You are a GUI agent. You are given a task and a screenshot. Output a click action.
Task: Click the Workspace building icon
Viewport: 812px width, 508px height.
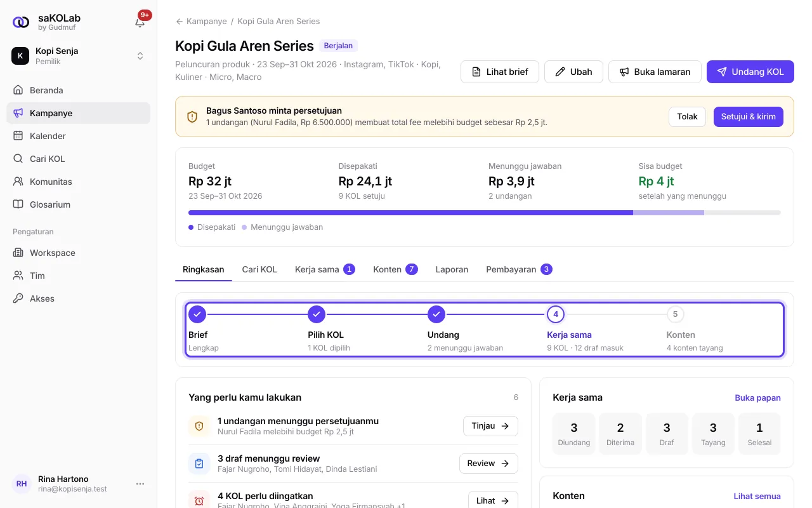[x=18, y=253]
